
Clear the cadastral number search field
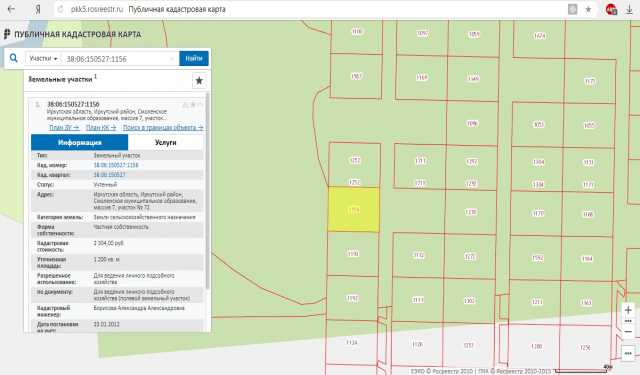click(x=172, y=59)
